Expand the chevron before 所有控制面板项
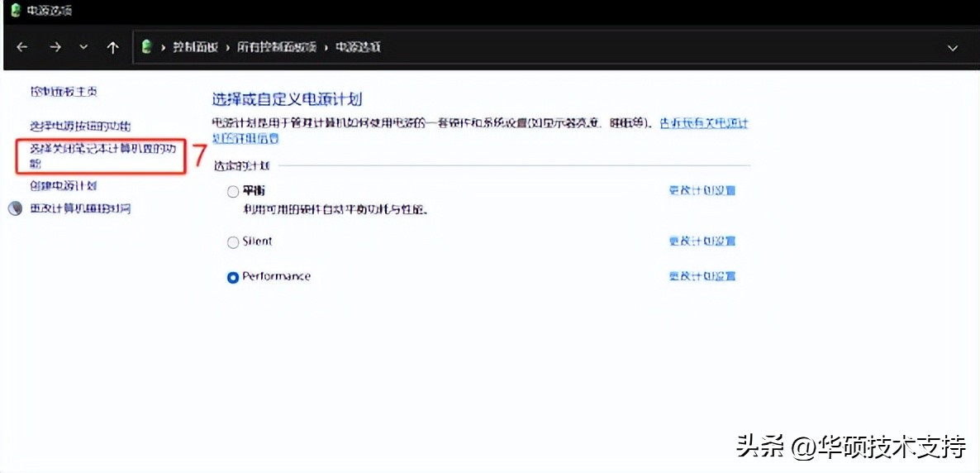Viewport: 980px width, 473px height. click(227, 48)
